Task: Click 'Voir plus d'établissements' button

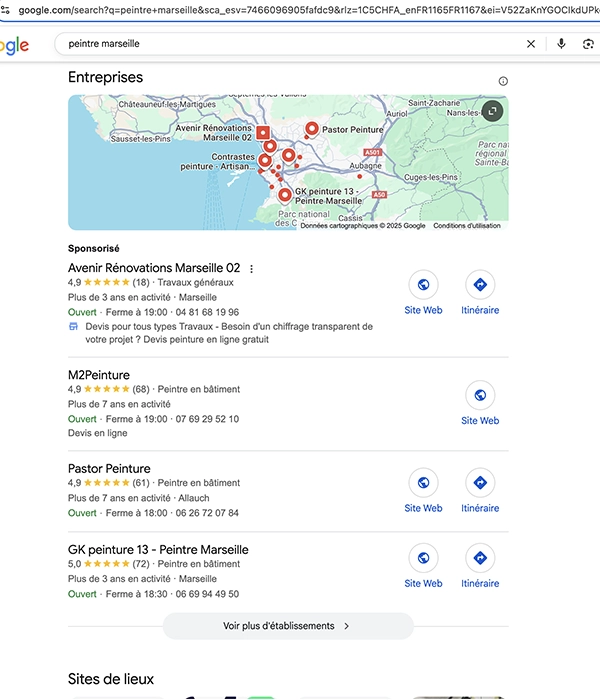Action: [x=288, y=626]
